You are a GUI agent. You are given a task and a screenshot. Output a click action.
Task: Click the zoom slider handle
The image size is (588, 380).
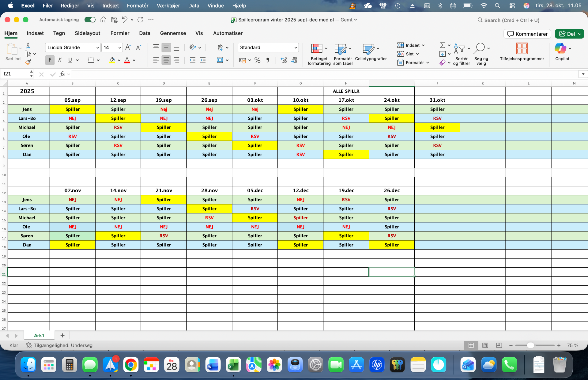coord(530,345)
